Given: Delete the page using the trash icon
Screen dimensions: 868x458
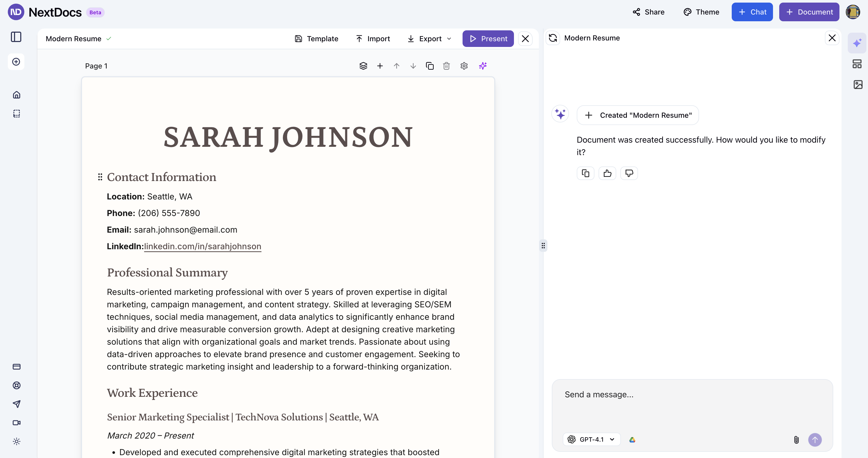Looking at the screenshot, I should pyautogui.click(x=446, y=66).
